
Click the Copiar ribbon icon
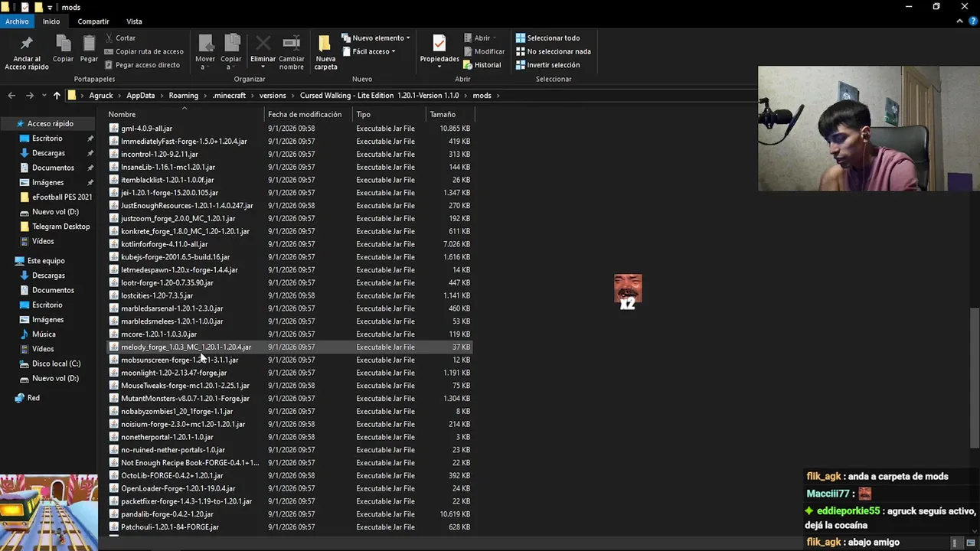[63, 49]
